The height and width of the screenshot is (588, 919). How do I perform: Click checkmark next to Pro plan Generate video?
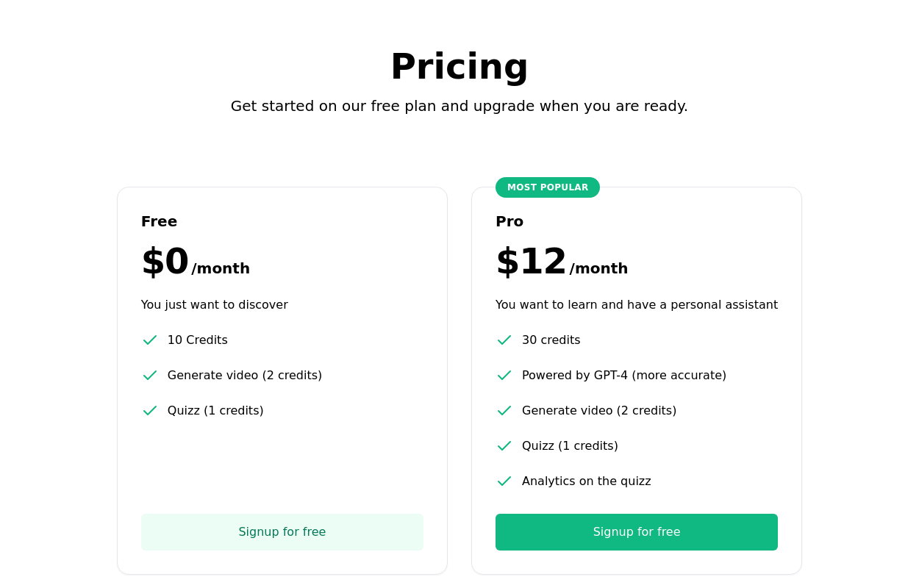click(504, 411)
